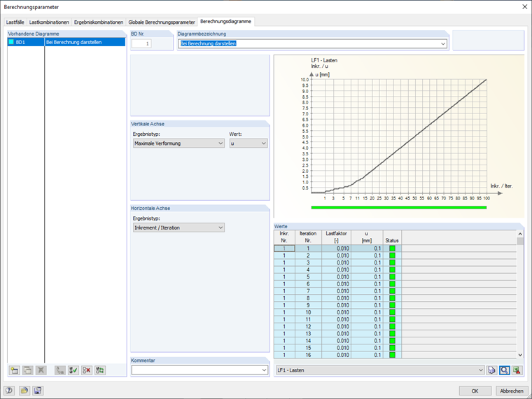Select the Iteration Nr. cell showing 2
This screenshot has height=399, width=532.
[308, 255]
